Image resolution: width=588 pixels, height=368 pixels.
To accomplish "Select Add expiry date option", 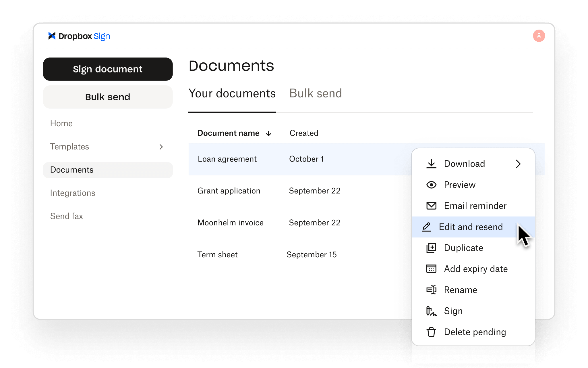I will 473,269.
